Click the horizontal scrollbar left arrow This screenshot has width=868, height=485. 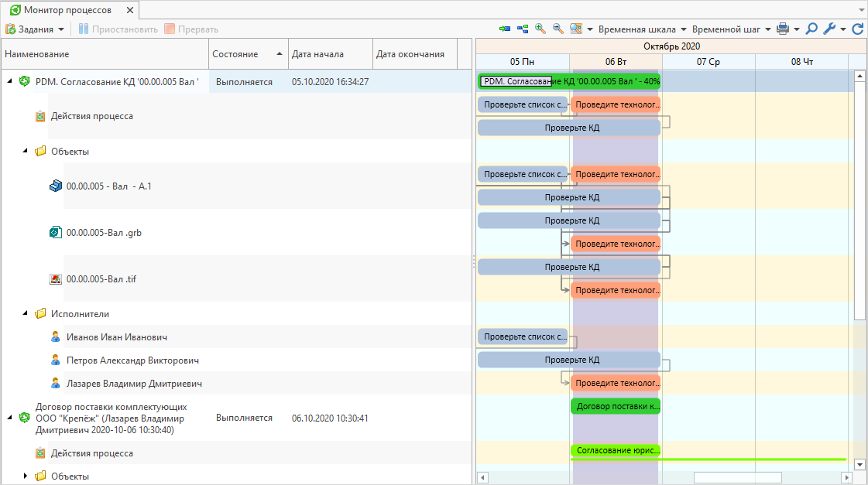pyautogui.click(x=482, y=477)
